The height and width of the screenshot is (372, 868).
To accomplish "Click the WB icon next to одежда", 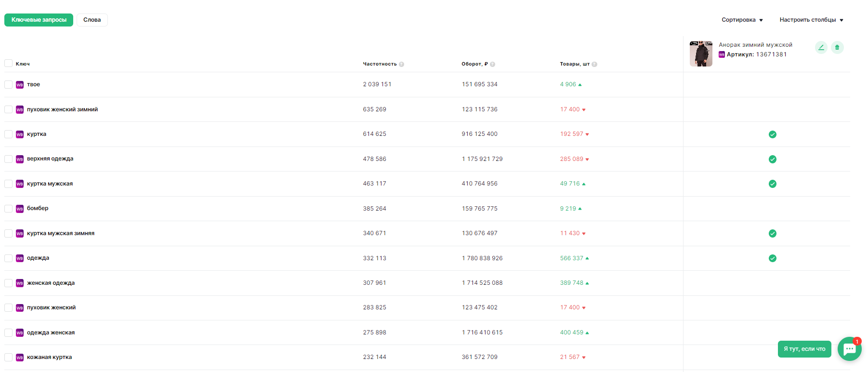I will (20, 258).
